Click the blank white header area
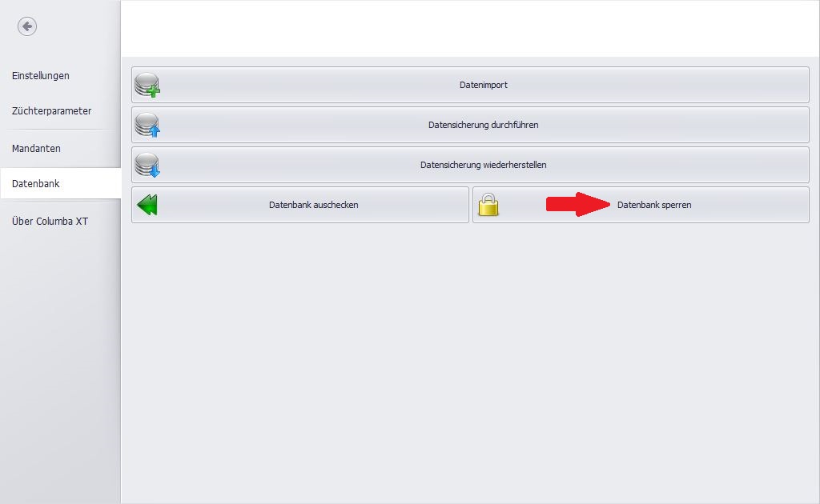Viewport: 820px width, 504px height. pos(469,29)
